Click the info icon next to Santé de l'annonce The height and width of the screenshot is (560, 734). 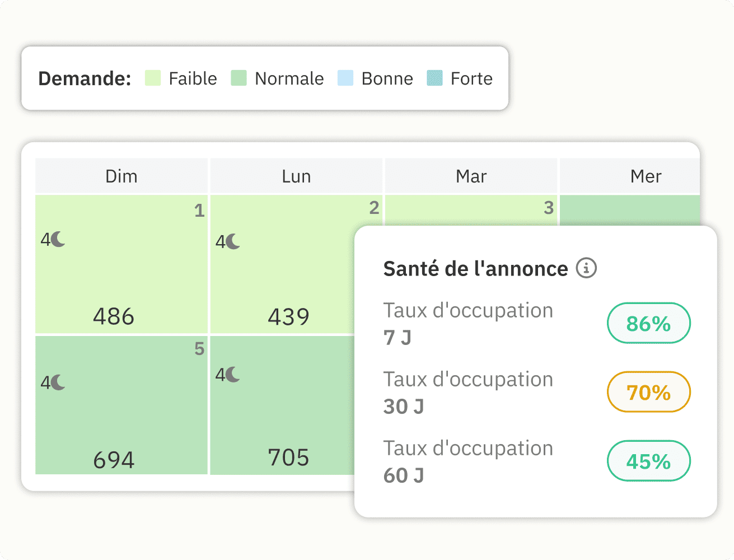(586, 268)
